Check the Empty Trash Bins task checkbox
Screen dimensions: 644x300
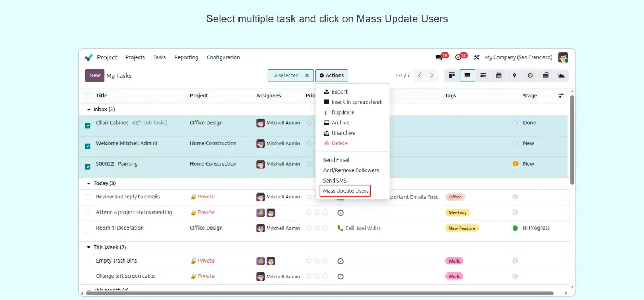pyautogui.click(x=88, y=261)
